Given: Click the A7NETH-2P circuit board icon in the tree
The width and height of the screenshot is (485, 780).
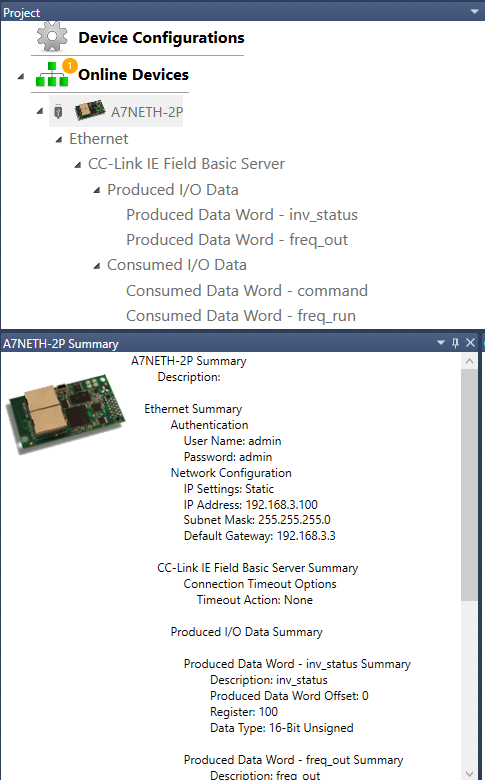Looking at the screenshot, I should click(90, 110).
